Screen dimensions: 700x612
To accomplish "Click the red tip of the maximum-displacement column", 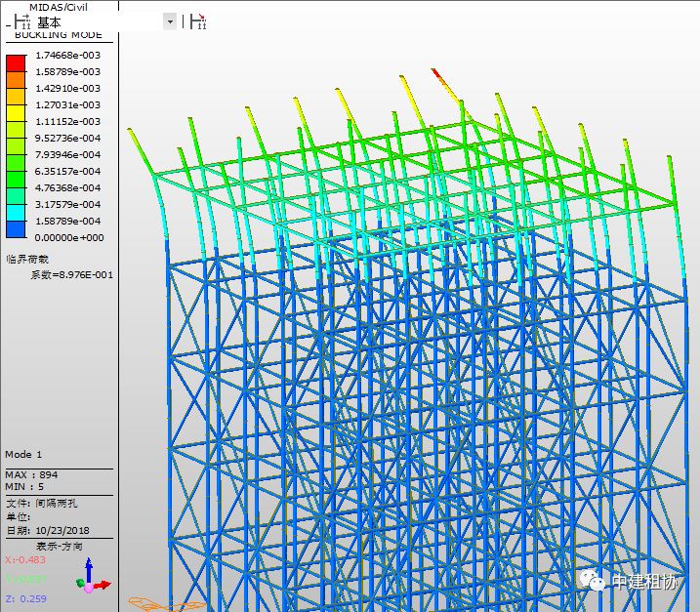I will (x=435, y=72).
